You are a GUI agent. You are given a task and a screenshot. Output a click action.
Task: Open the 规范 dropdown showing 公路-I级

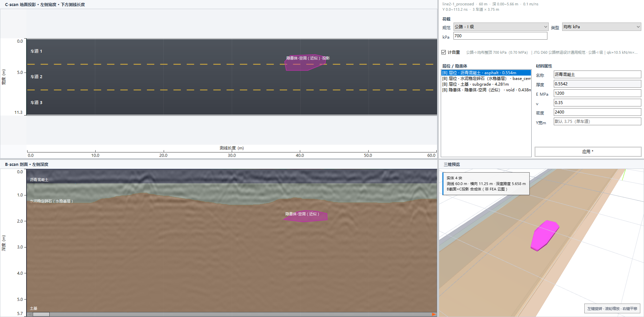[501, 27]
